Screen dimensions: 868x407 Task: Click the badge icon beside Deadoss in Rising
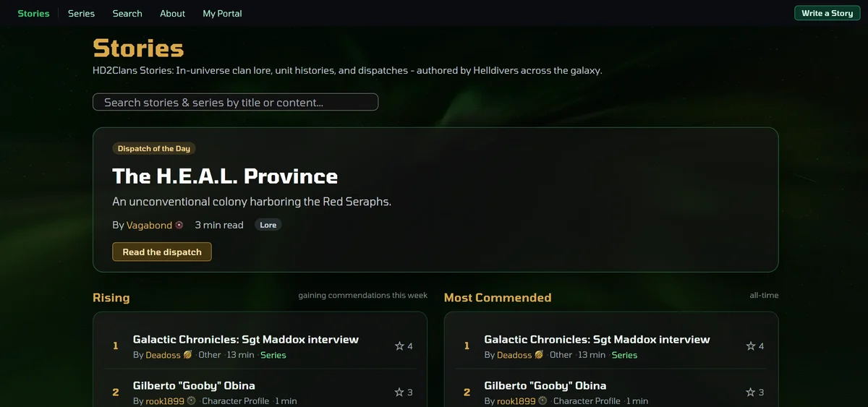click(x=187, y=355)
